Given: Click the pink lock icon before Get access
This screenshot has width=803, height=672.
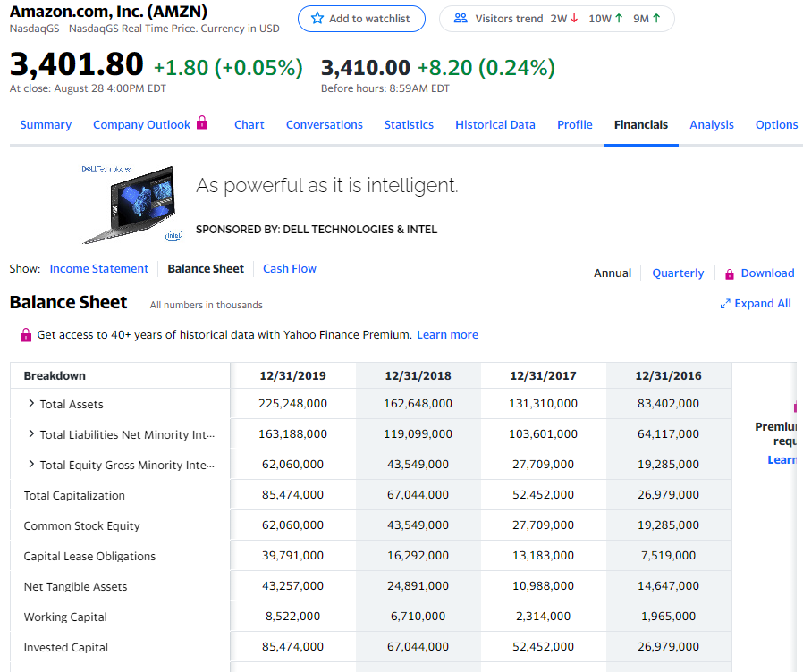Looking at the screenshot, I should click(26, 335).
